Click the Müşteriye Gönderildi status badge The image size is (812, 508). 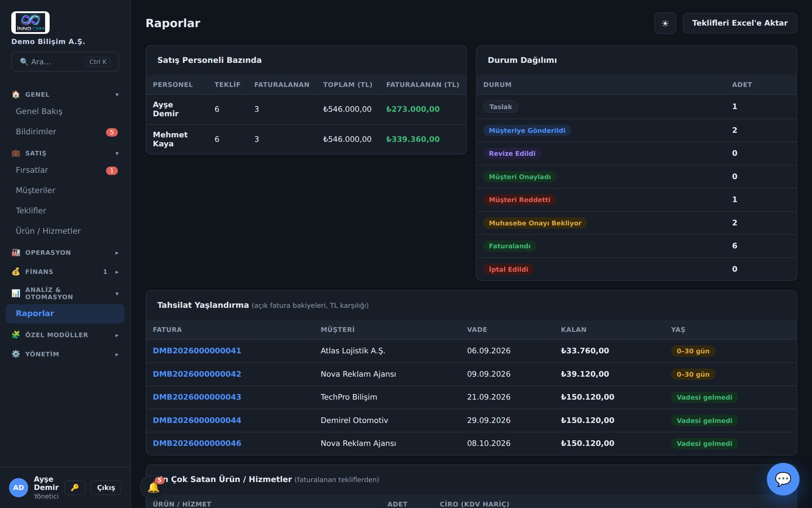(x=527, y=131)
